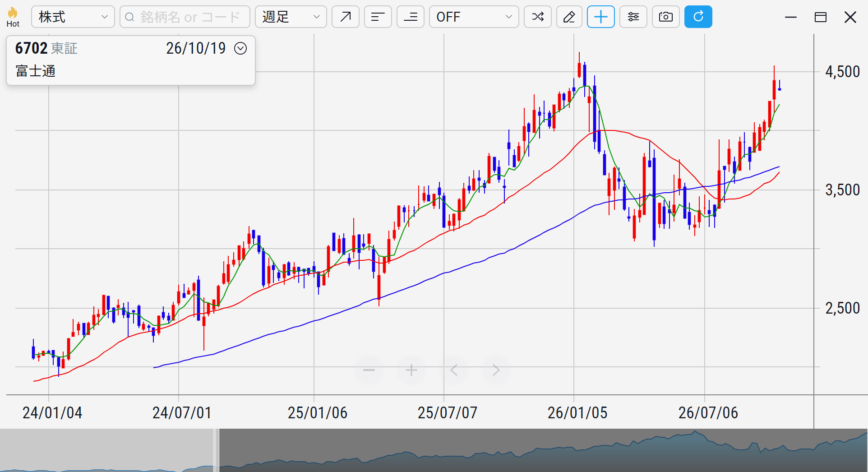Image resolution: width=868 pixels, height=472 pixels.
Task: Click the 25/01/06 date axis label
Action: (318, 413)
